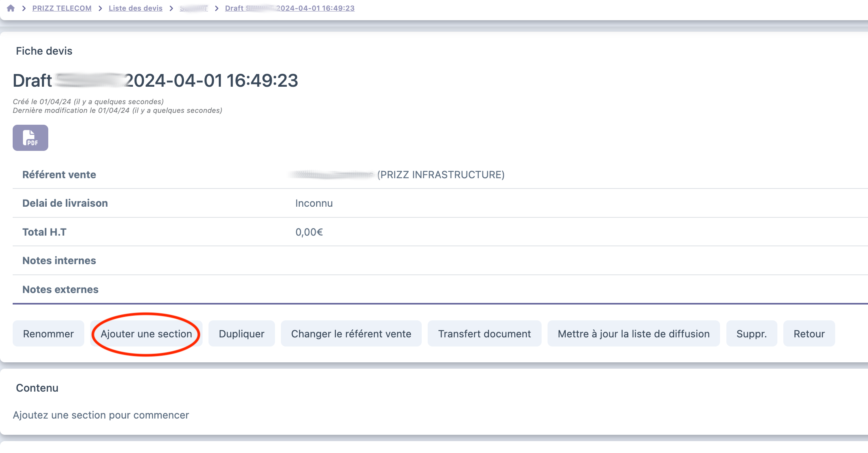Click the Draft quote title heading

click(155, 81)
